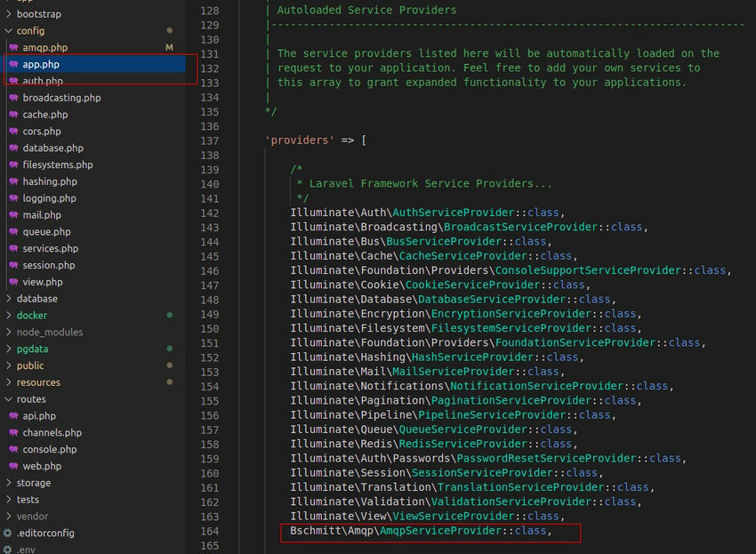Open amqp.php in the config folder
Screen dimensions: 756x554
coord(44,47)
